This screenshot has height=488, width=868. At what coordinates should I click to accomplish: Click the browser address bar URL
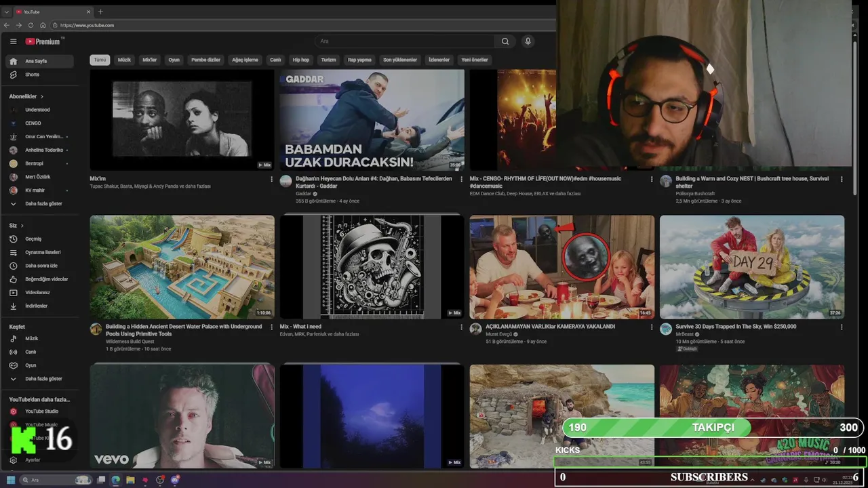87,25
